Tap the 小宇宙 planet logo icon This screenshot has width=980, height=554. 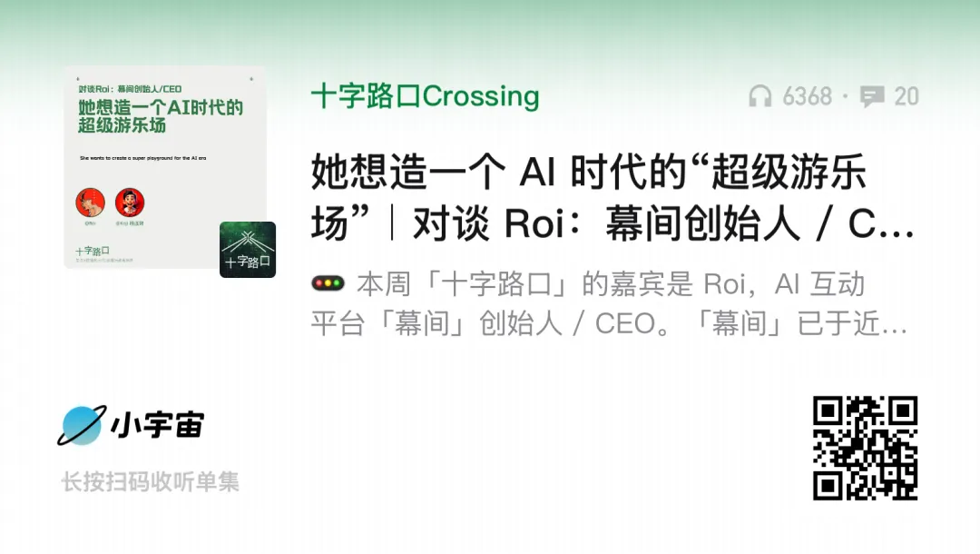click(82, 426)
